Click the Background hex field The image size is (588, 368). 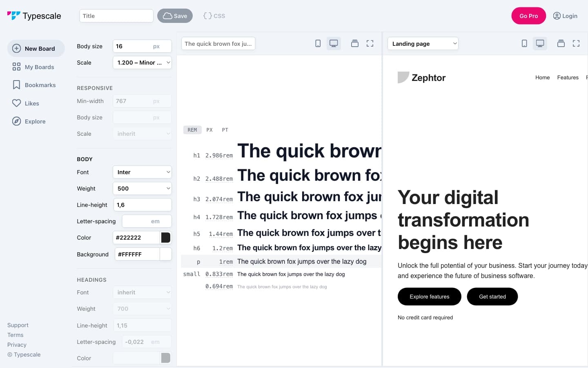pyautogui.click(x=137, y=254)
